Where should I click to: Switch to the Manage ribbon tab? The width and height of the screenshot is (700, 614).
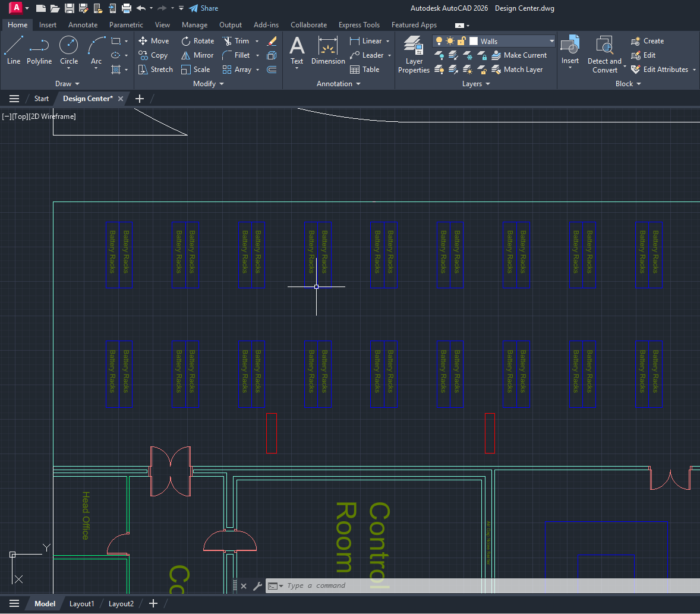click(x=194, y=25)
